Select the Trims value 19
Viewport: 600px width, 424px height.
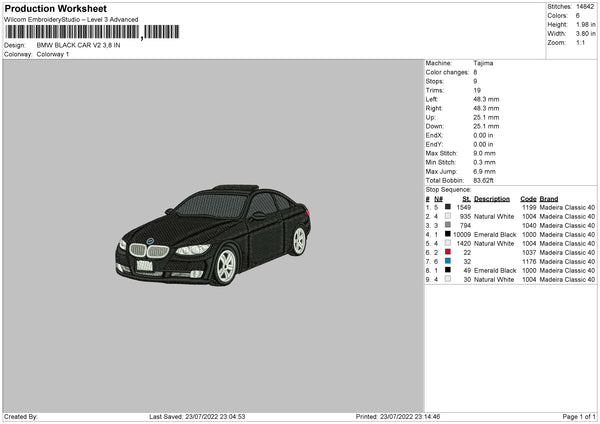pos(477,90)
